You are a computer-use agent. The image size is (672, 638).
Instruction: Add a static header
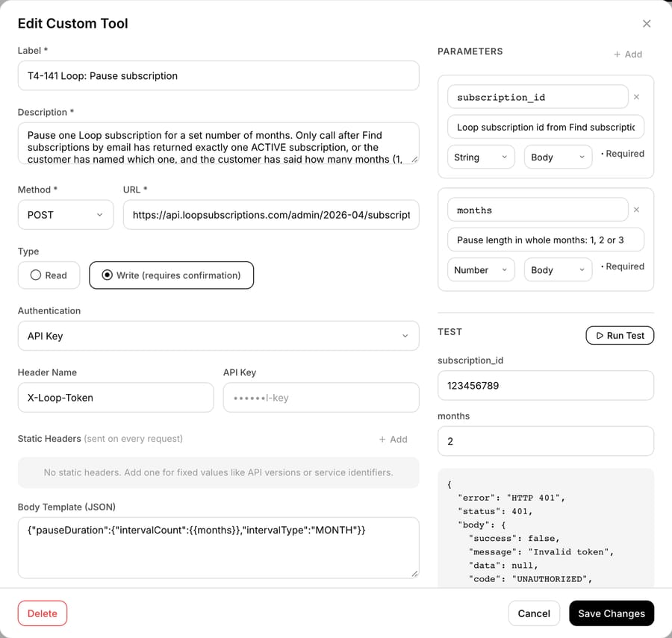tap(393, 440)
